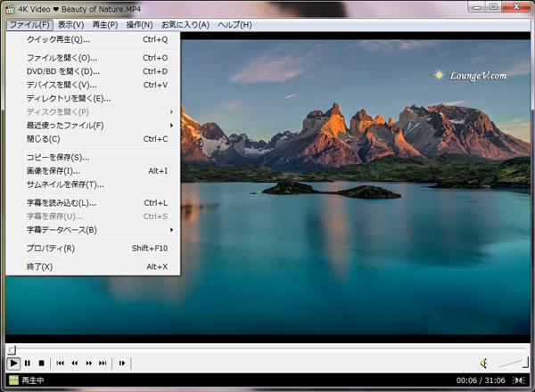Close the ファイル(F) menu

tap(29, 25)
